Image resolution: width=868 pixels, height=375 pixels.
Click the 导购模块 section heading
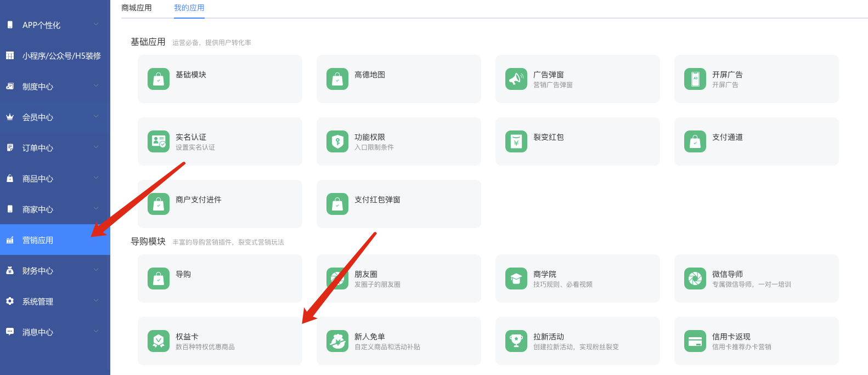[x=148, y=241]
